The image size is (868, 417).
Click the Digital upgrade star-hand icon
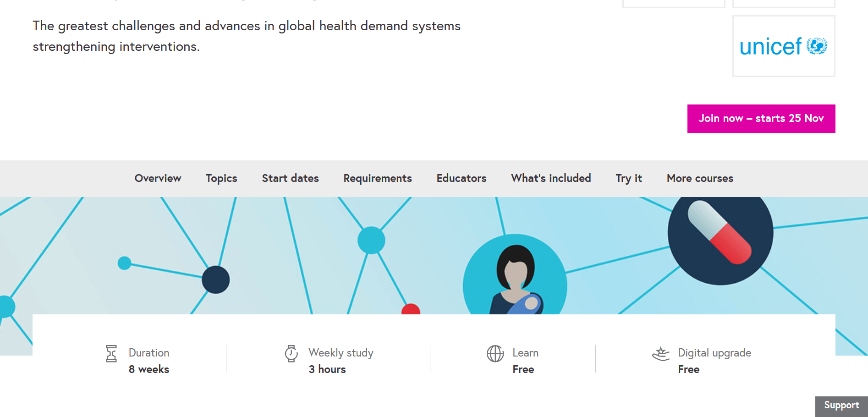(x=661, y=354)
